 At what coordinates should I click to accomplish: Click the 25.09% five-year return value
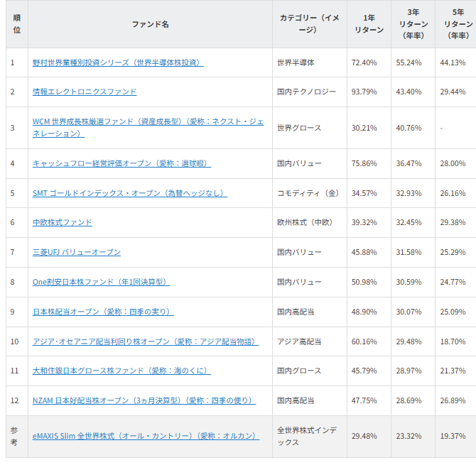(453, 312)
